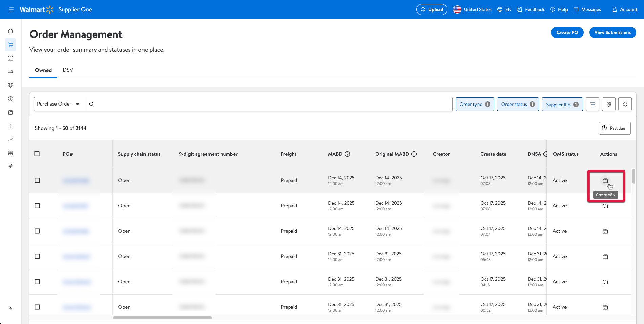This screenshot has width=644, height=324.
Task: Click the download icon beside settings
Action: pos(625,104)
